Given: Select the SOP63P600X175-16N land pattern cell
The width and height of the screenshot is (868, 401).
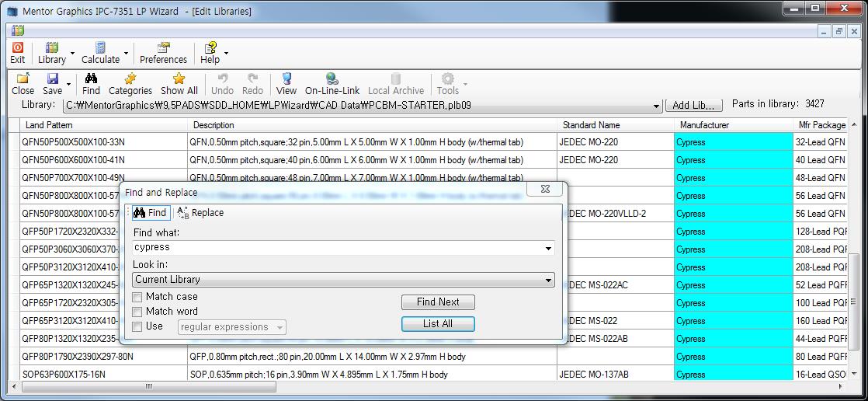Looking at the screenshot, I should tap(103, 375).
